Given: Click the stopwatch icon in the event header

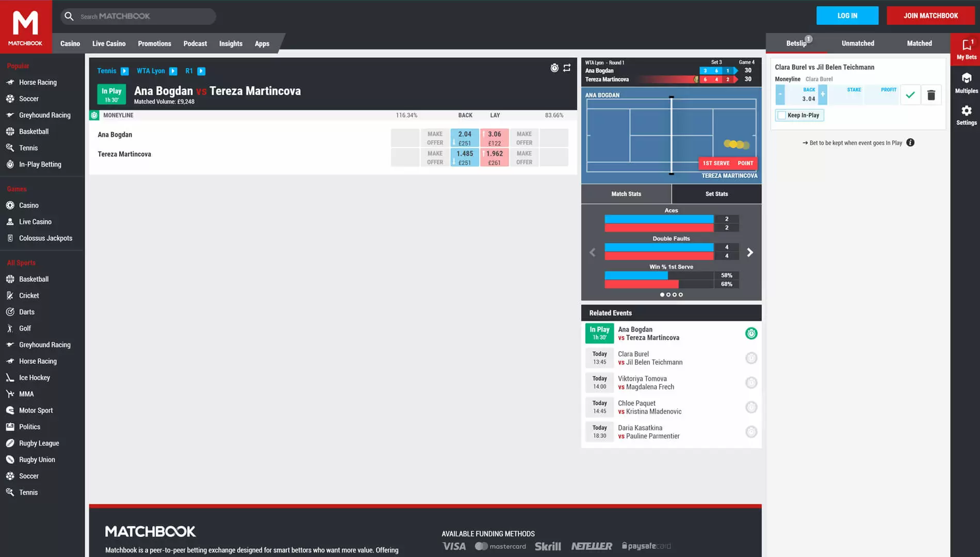Looking at the screenshot, I should pos(554,68).
